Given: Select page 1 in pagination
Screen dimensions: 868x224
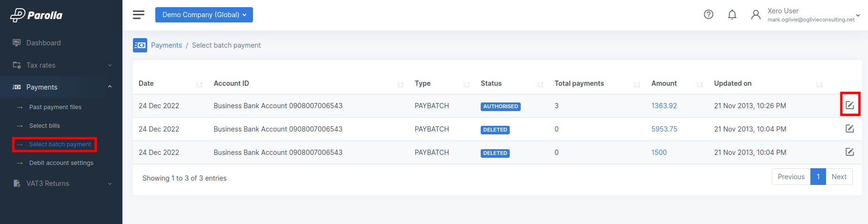Looking at the screenshot, I should coord(818,177).
